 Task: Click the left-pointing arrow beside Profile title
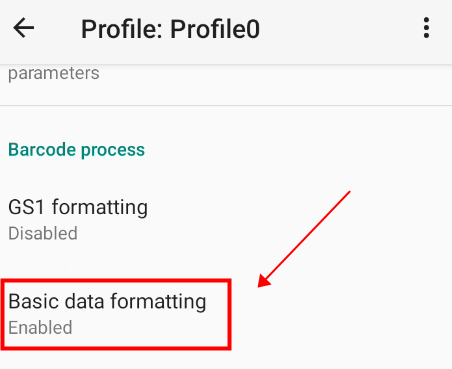tap(24, 28)
